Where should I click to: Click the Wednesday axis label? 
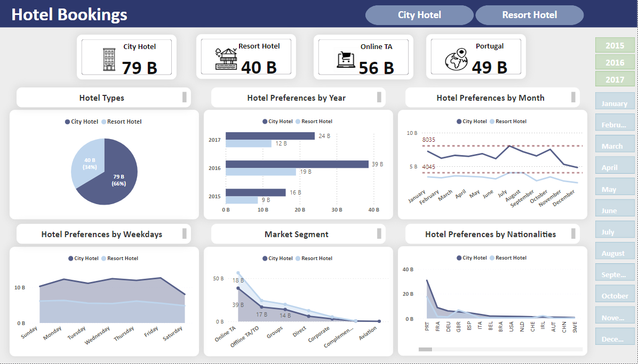pos(97,336)
